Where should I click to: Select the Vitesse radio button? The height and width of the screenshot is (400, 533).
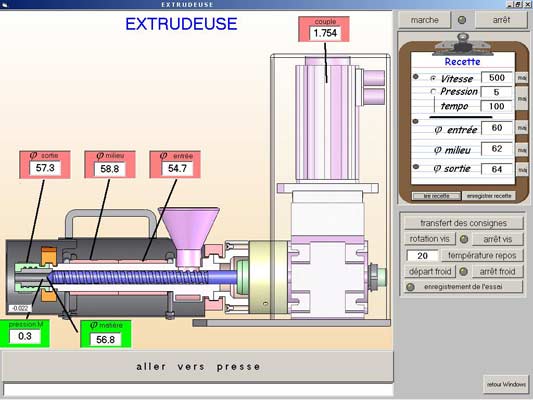(433, 79)
